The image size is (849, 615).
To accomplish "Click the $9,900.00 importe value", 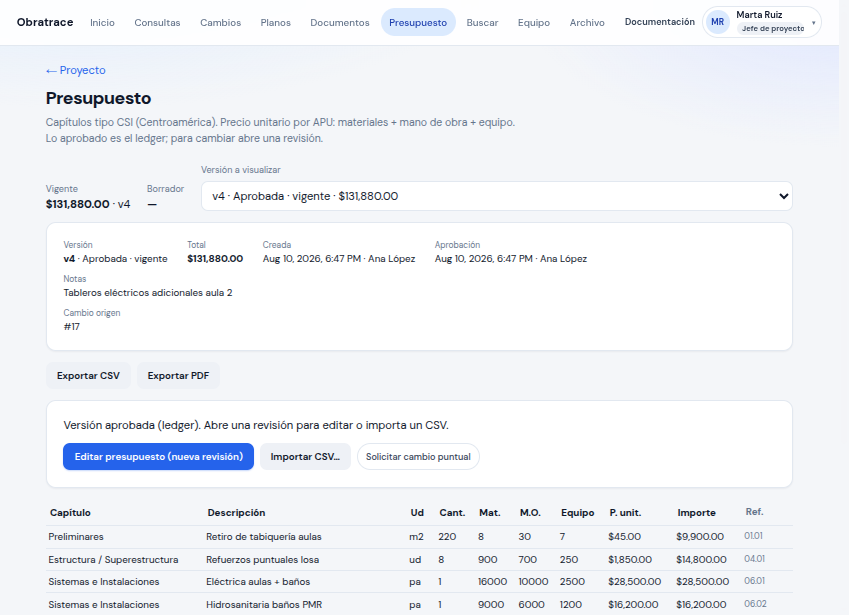I will pyautogui.click(x=700, y=537).
